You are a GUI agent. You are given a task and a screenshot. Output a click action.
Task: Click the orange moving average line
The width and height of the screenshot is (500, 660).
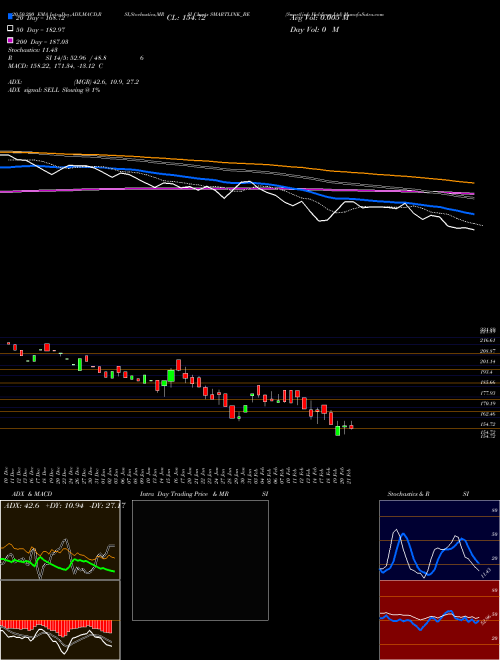pos(237,162)
